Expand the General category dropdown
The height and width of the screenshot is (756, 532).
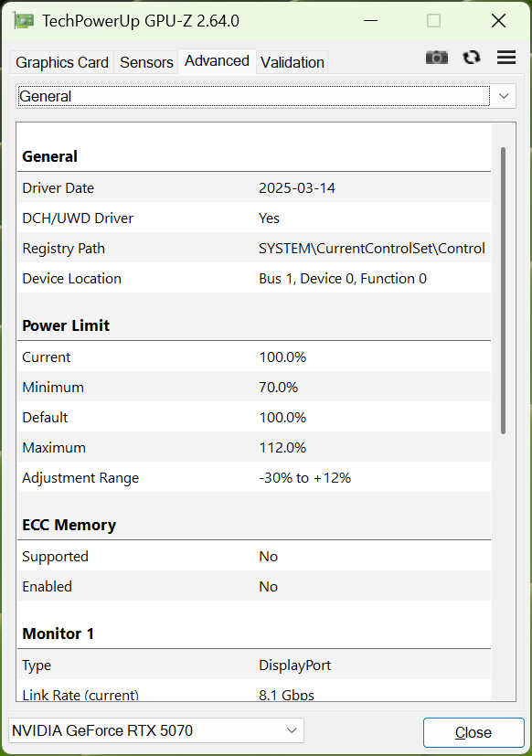click(266, 96)
